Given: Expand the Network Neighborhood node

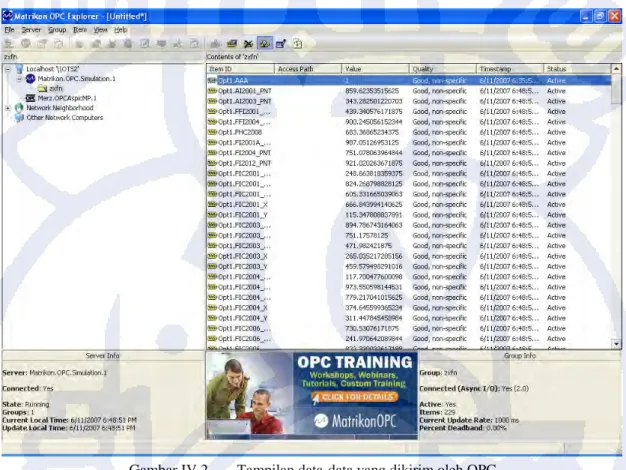Looking at the screenshot, I should 8,108.
